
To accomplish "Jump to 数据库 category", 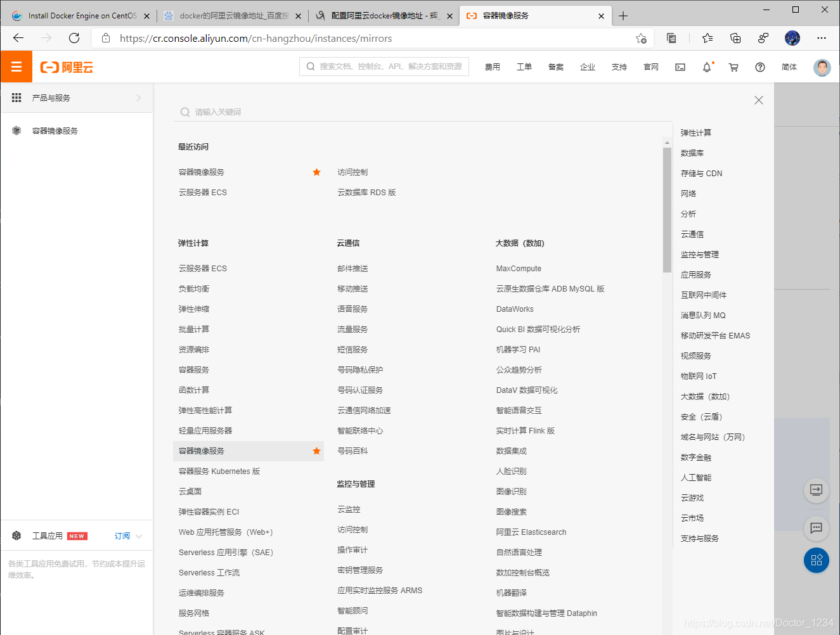I will pos(692,153).
